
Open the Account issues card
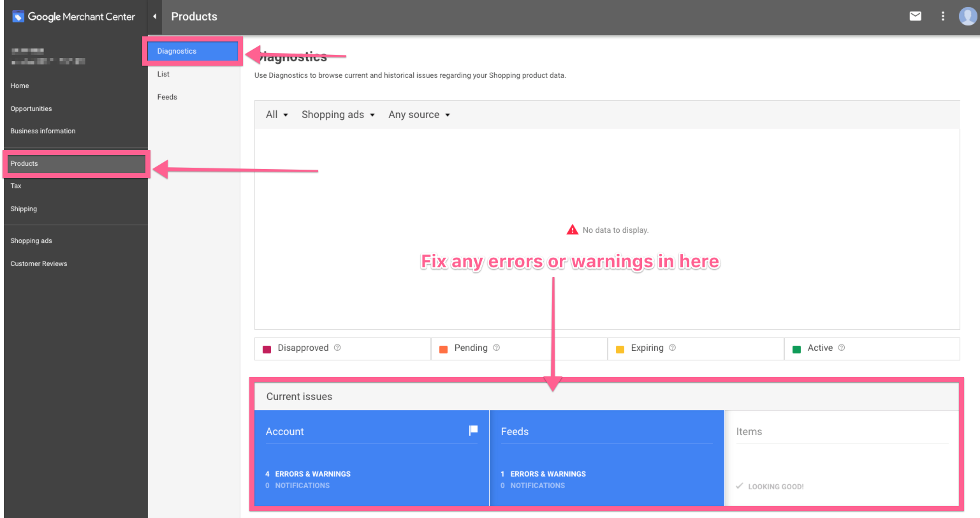click(x=372, y=458)
